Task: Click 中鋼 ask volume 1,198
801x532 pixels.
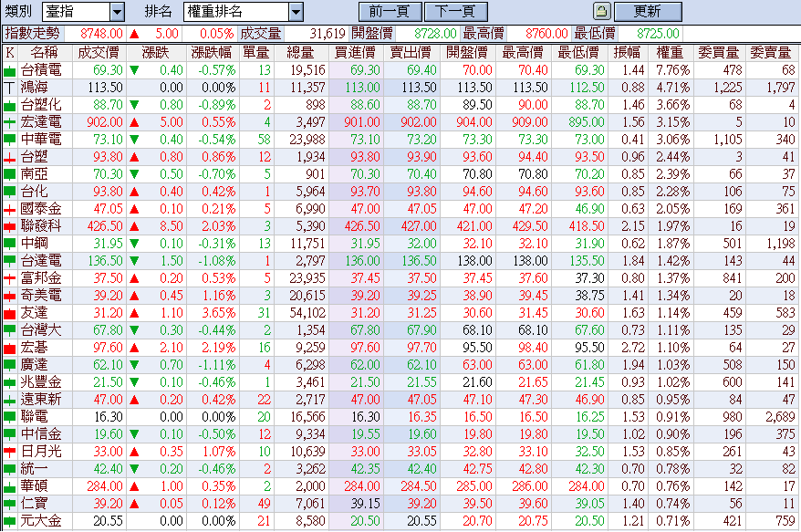Action: click(781, 244)
